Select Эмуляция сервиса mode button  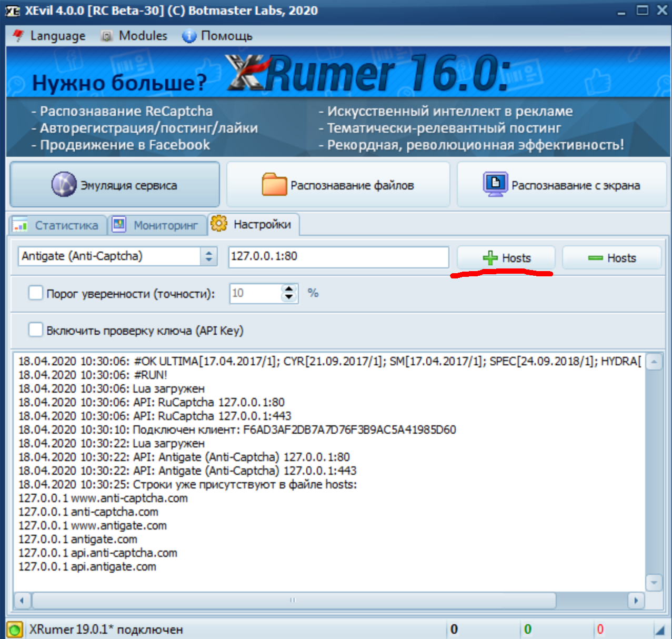click(x=115, y=185)
